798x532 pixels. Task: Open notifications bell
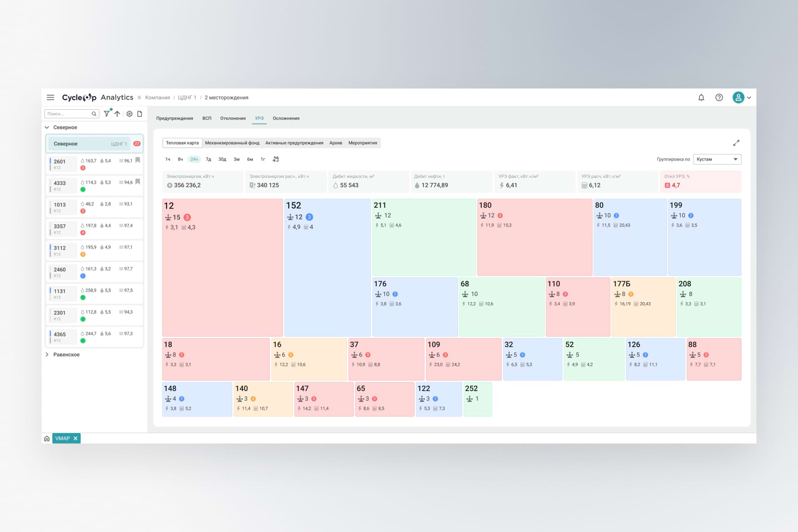pyautogui.click(x=701, y=97)
